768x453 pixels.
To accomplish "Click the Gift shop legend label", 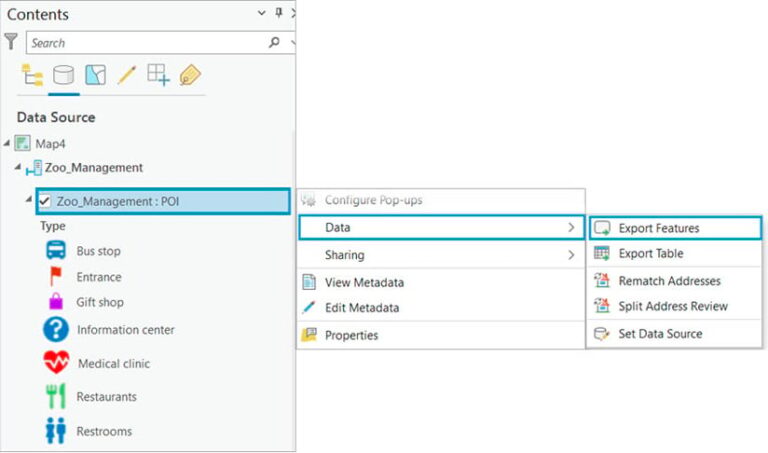I will [x=100, y=302].
